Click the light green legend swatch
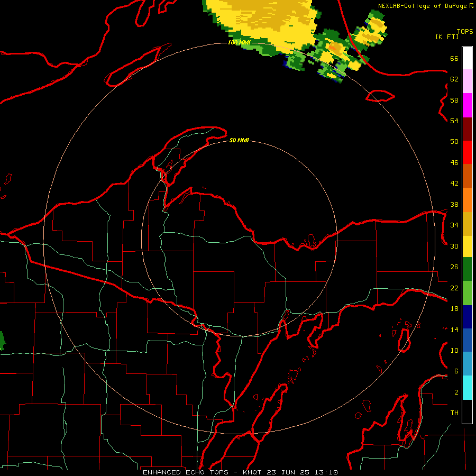476x476 pixels. coord(467,293)
